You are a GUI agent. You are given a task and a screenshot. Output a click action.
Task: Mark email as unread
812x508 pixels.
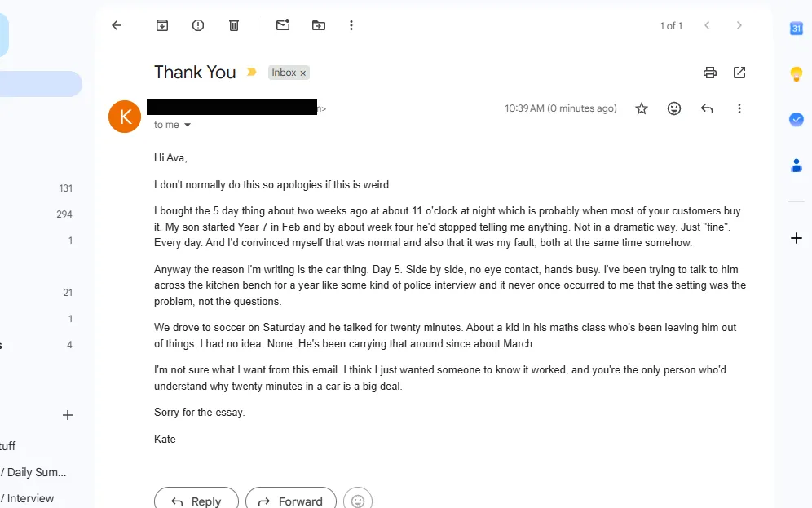[283, 24]
